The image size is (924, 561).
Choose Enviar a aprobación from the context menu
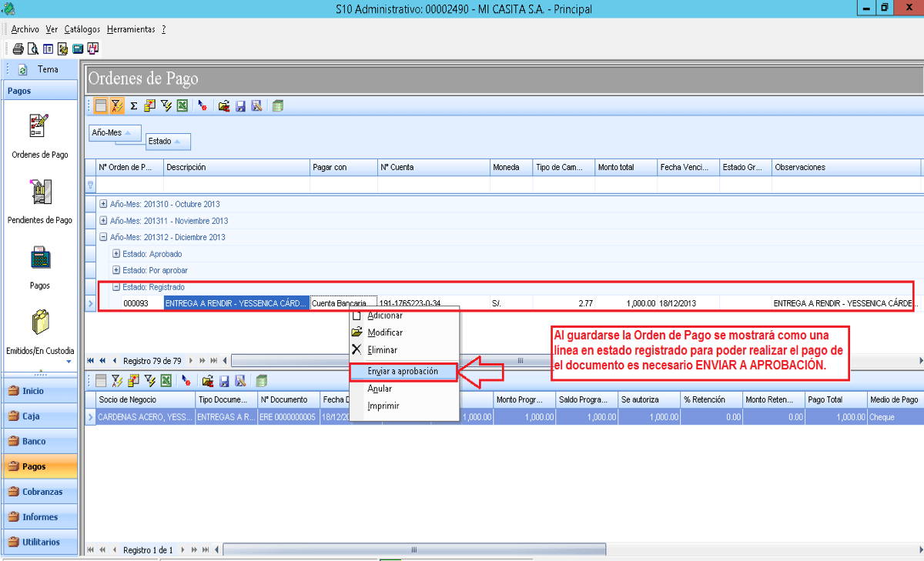(x=403, y=371)
